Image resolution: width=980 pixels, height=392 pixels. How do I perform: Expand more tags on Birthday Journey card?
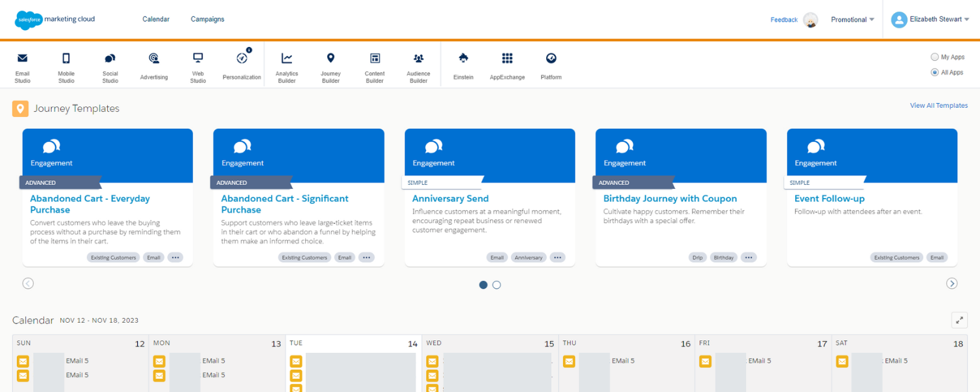[749, 257]
